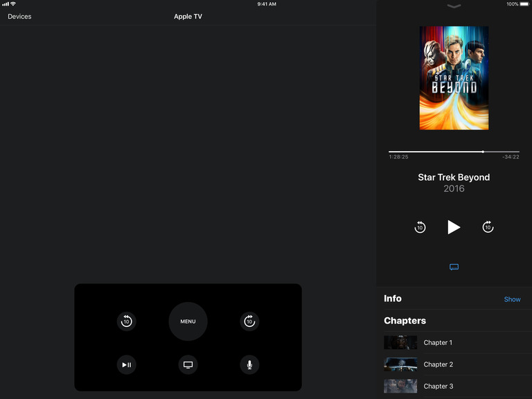The height and width of the screenshot is (399, 532).
Task: Tap the Star Trek Beyond title text
Action: [x=454, y=177]
